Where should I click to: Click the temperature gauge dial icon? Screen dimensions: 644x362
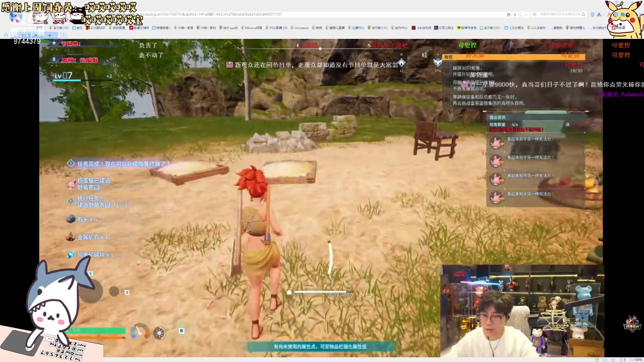tap(140, 331)
